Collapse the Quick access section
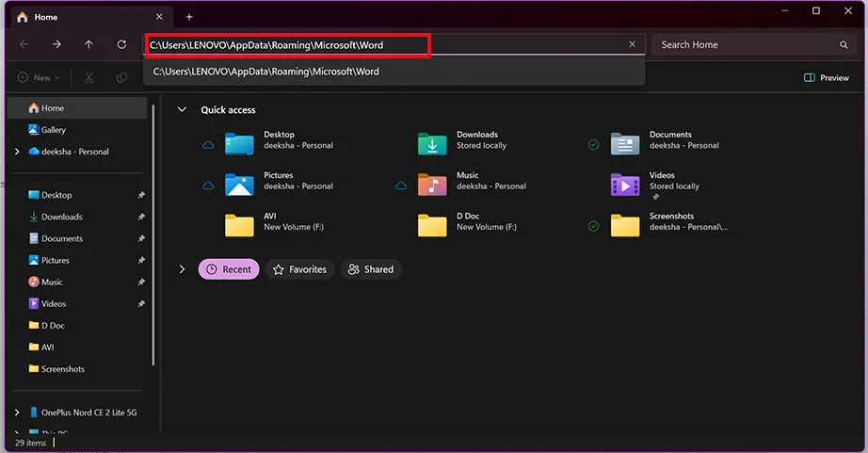Screen dimensions: 868x453 (x=182, y=109)
